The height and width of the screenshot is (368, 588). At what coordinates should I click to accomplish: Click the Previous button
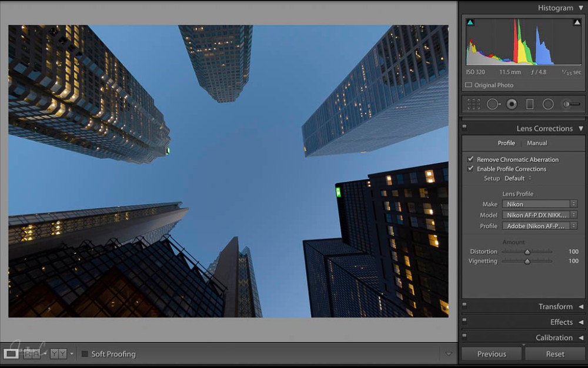coord(491,354)
